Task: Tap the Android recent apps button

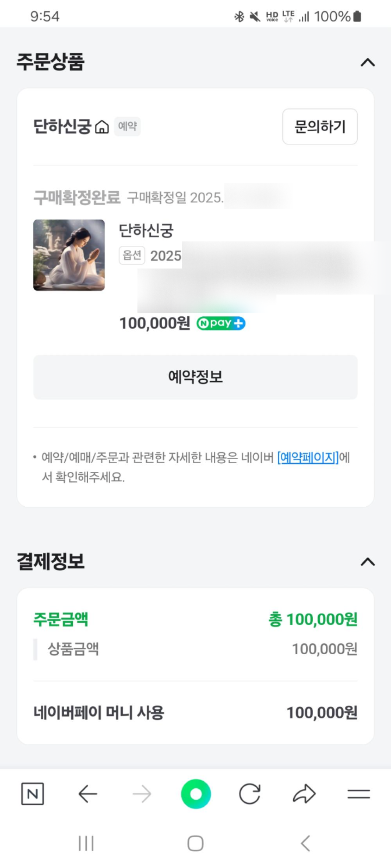Action: coord(86,843)
